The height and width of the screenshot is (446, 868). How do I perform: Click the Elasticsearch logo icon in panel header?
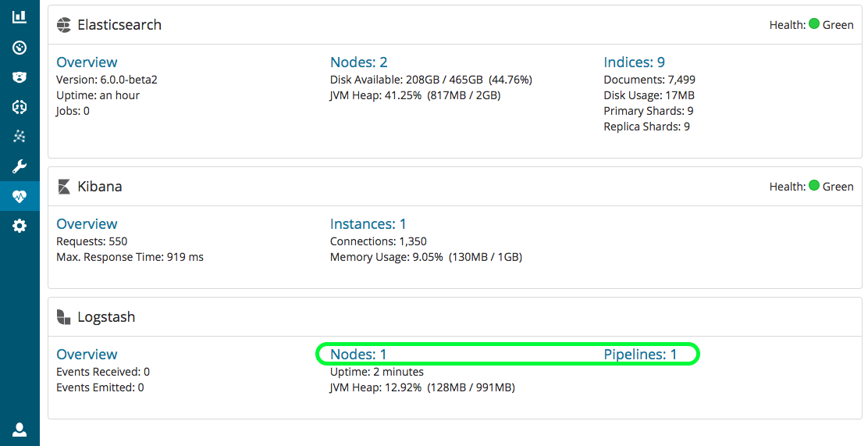[64, 25]
